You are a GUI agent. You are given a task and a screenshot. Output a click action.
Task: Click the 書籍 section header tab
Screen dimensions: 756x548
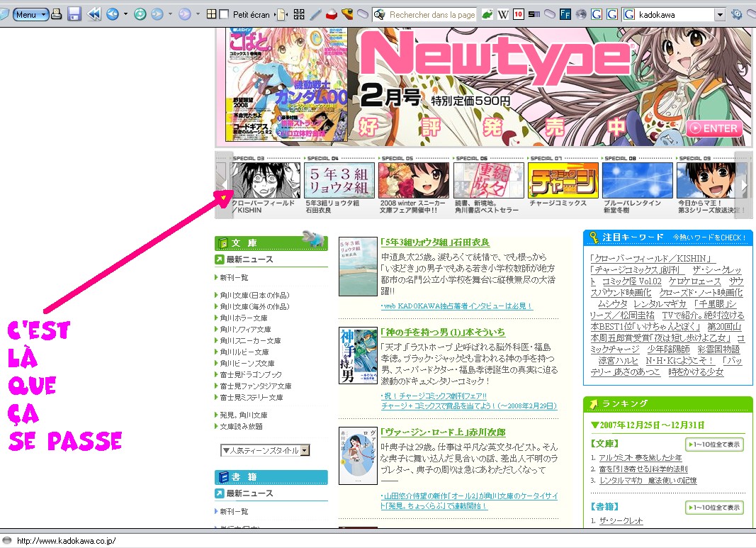(x=271, y=476)
